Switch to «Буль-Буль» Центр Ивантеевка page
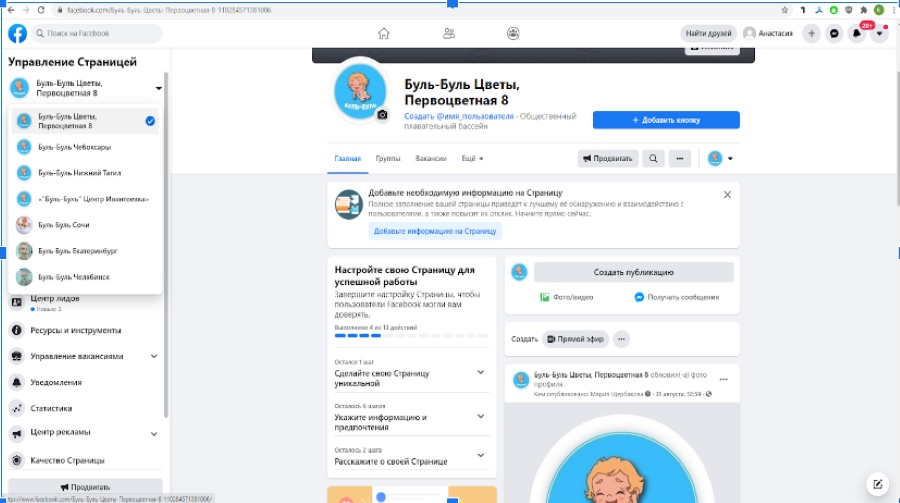This screenshot has height=503, width=900. point(85,199)
